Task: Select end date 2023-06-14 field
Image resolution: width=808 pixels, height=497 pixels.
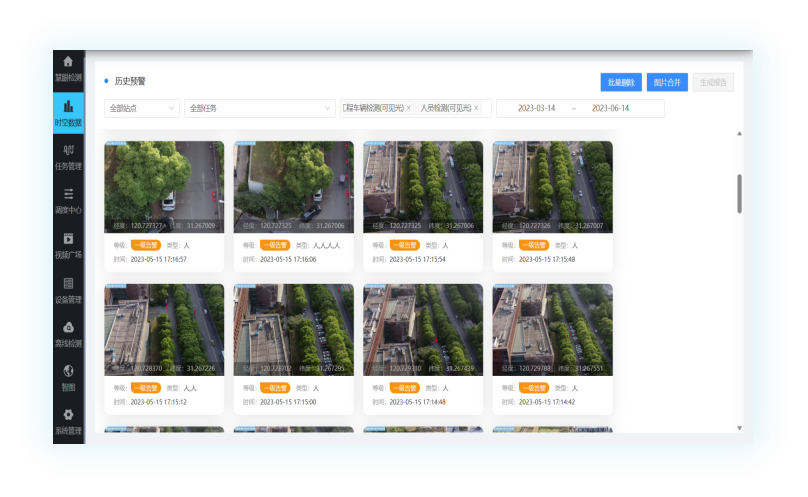Action: point(610,108)
